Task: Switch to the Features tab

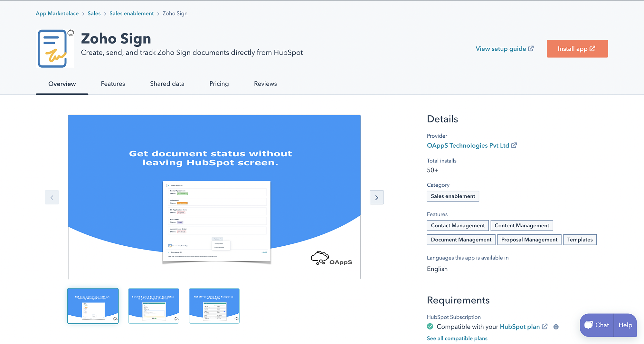Action: (x=113, y=84)
